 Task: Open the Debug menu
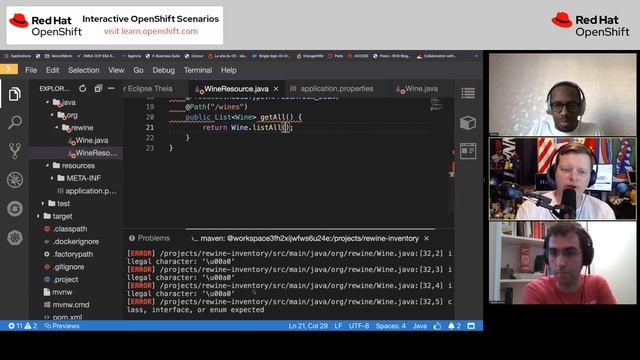(164, 70)
